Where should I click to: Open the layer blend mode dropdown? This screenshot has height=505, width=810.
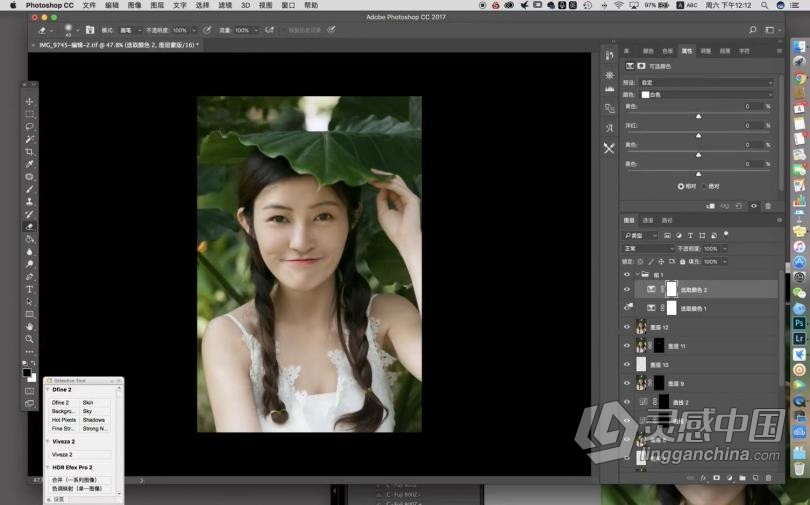[649, 249]
